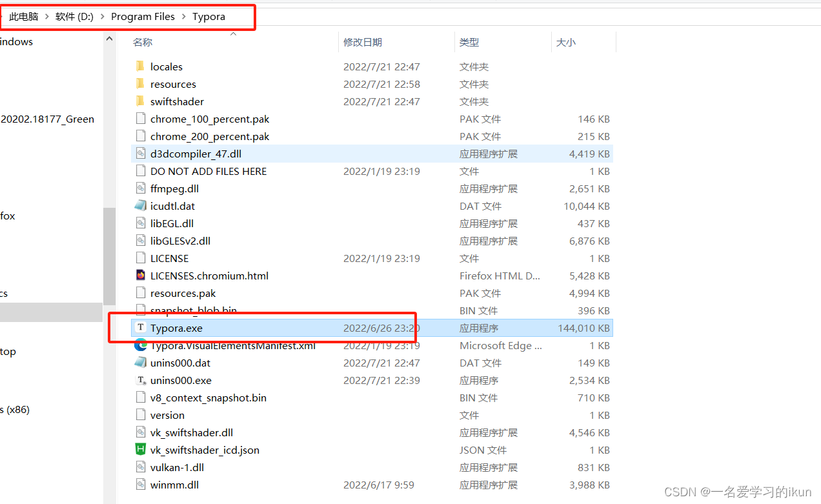The width and height of the screenshot is (821, 504).
Task: Click the d3dcompiler_47.dll file icon
Action: [140, 154]
